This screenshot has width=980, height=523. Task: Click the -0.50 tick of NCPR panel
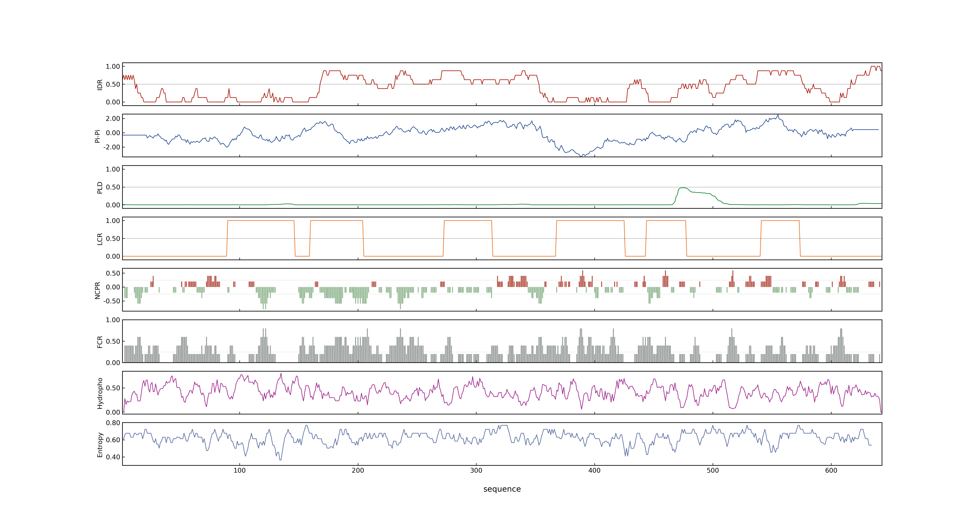pos(111,301)
